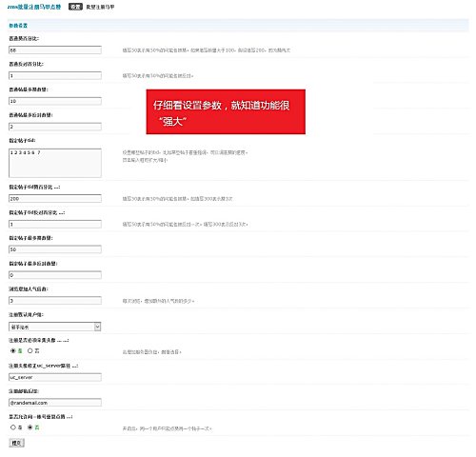Click the input field containing 10
This screenshot has height=457, width=476.
pyautogui.click(x=55, y=101)
